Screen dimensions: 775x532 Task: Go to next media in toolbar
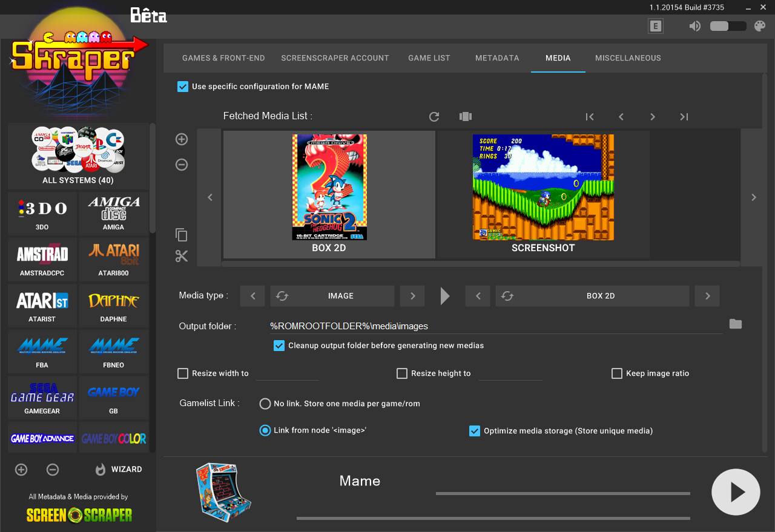(x=653, y=117)
